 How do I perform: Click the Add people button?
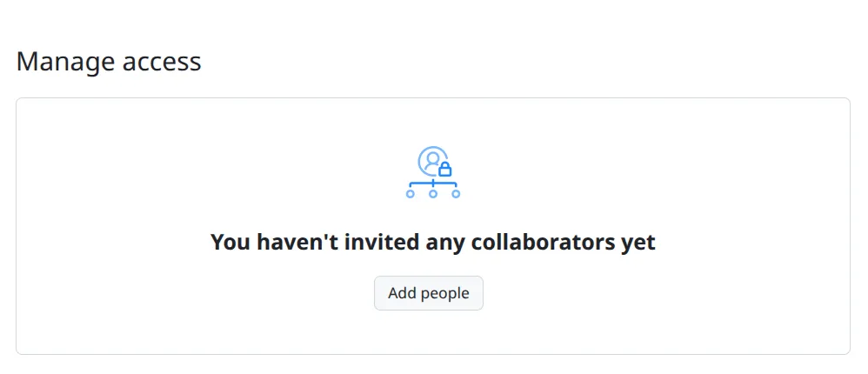click(429, 293)
